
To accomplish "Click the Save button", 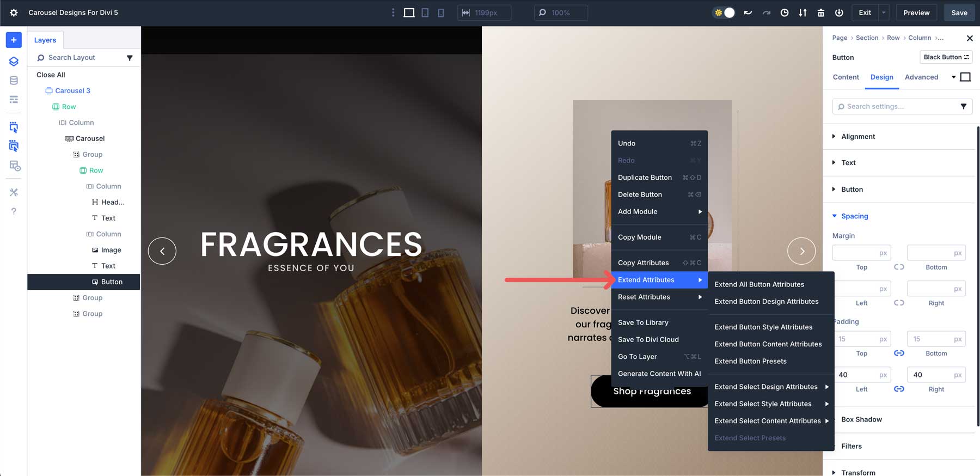I will click(x=959, y=13).
